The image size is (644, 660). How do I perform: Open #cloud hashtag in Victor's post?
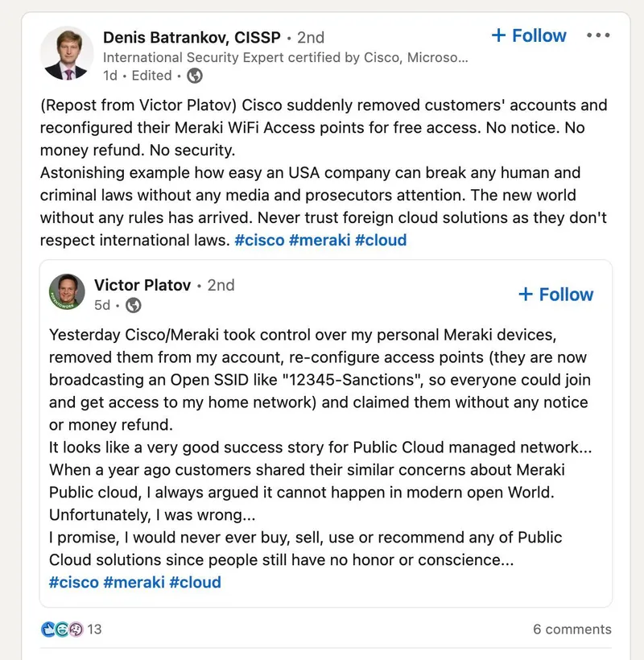(195, 582)
